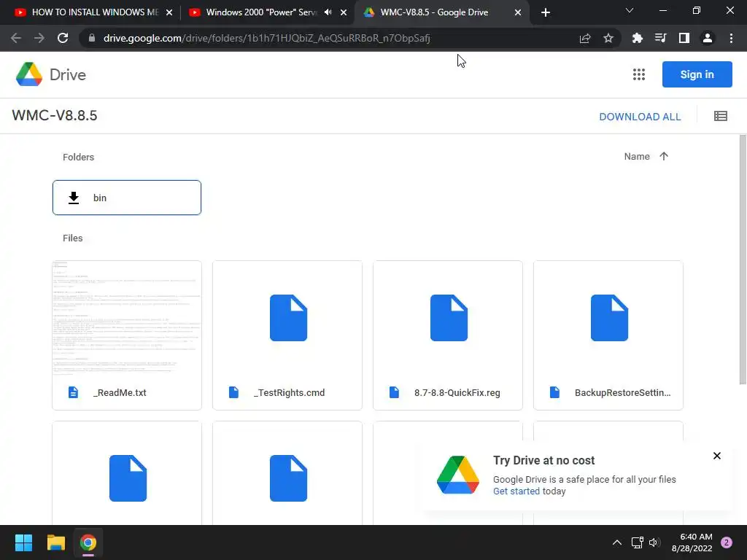Open the tab search dropdown
Image resolution: width=747 pixels, height=560 pixels.
click(x=630, y=10)
